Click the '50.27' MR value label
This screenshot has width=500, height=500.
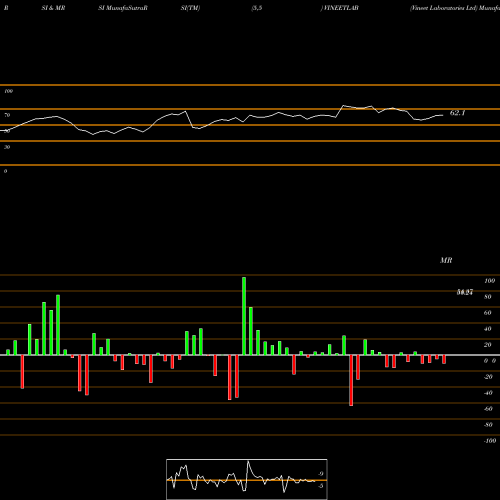tap(465, 292)
